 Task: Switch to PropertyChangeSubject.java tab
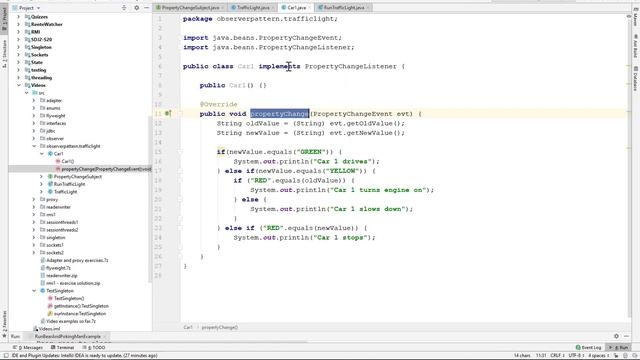point(189,7)
